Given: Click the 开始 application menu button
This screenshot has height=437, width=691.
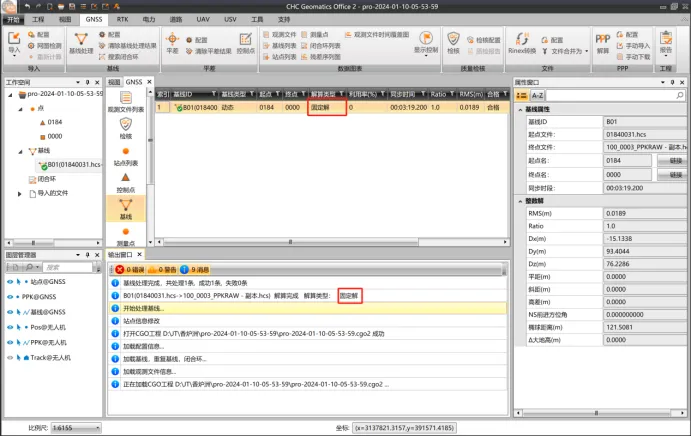Looking at the screenshot, I should tap(13, 19).
